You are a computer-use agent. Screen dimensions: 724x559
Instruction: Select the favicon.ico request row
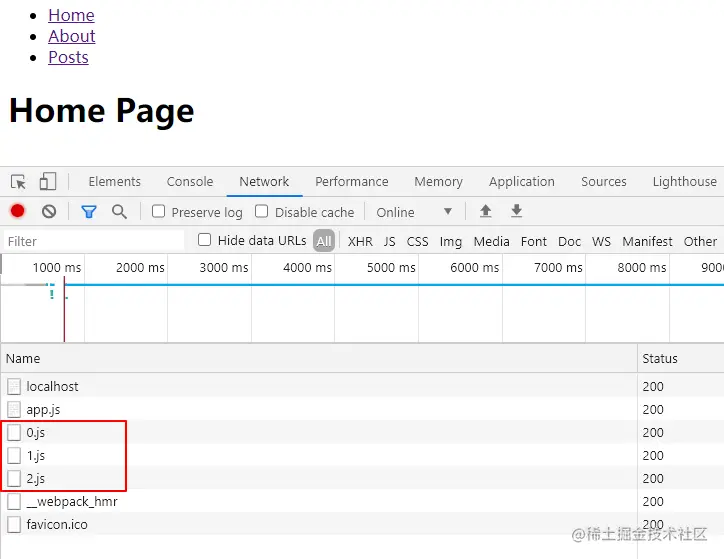click(362, 524)
